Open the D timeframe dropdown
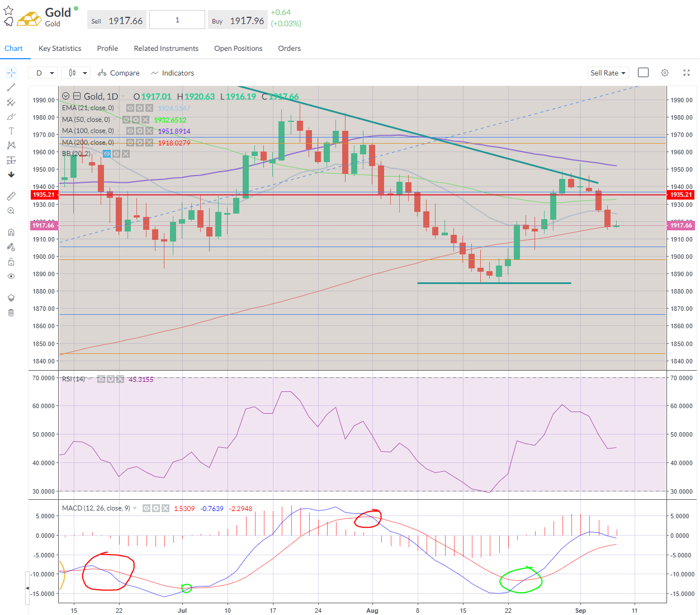The width and height of the screenshot is (700, 615). [42, 73]
